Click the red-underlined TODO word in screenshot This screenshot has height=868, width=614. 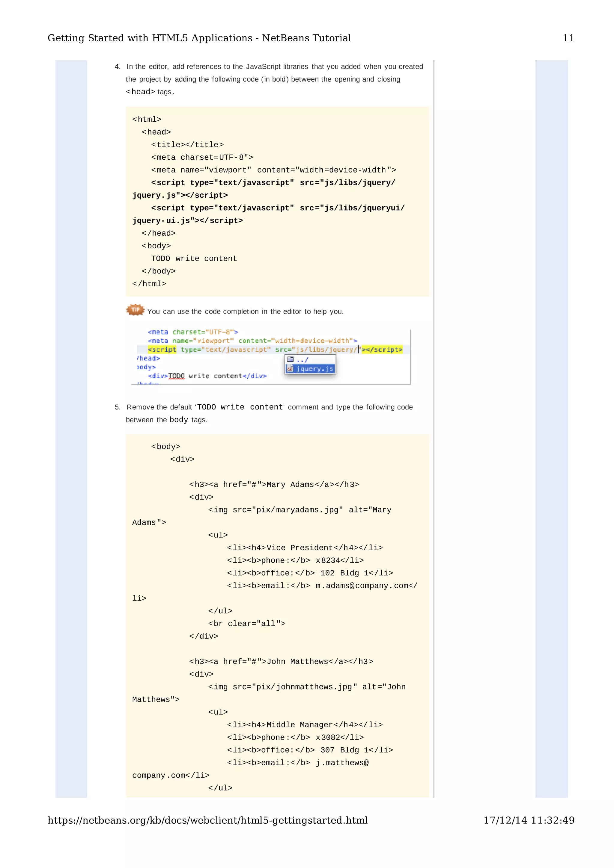pyautogui.click(x=176, y=376)
